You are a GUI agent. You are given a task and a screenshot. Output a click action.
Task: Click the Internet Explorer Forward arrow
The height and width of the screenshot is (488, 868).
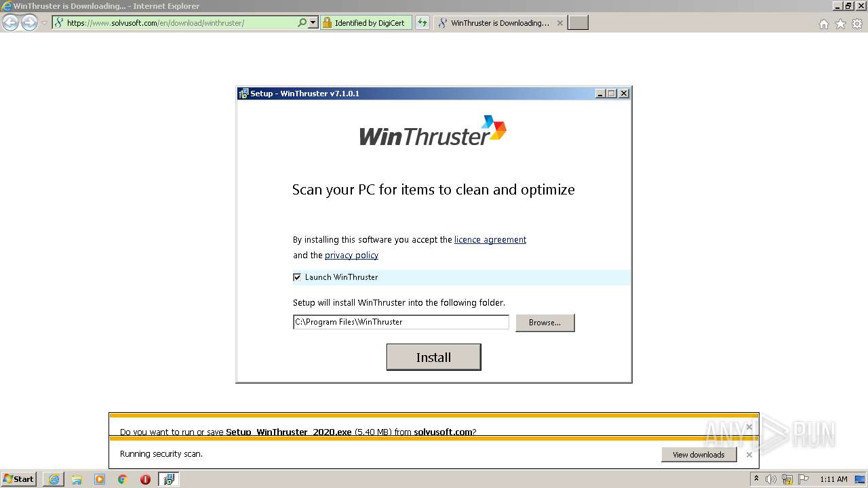coord(29,23)
